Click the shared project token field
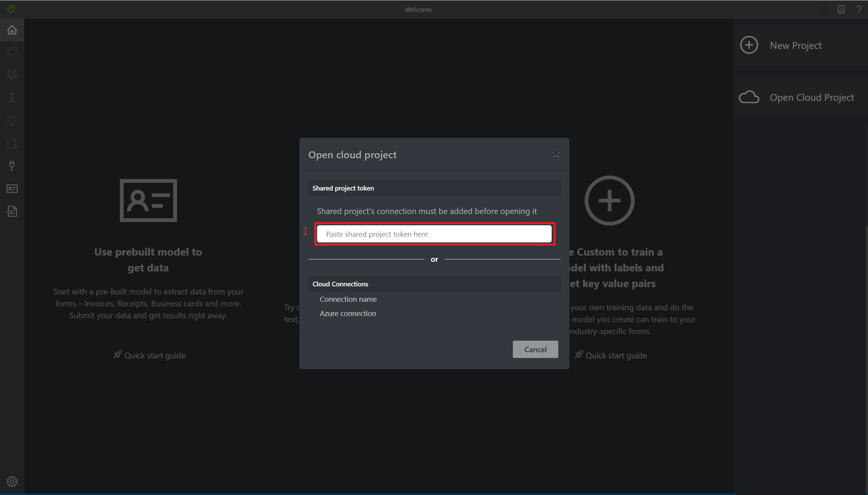868x495 pixels. tap(434, 234)
